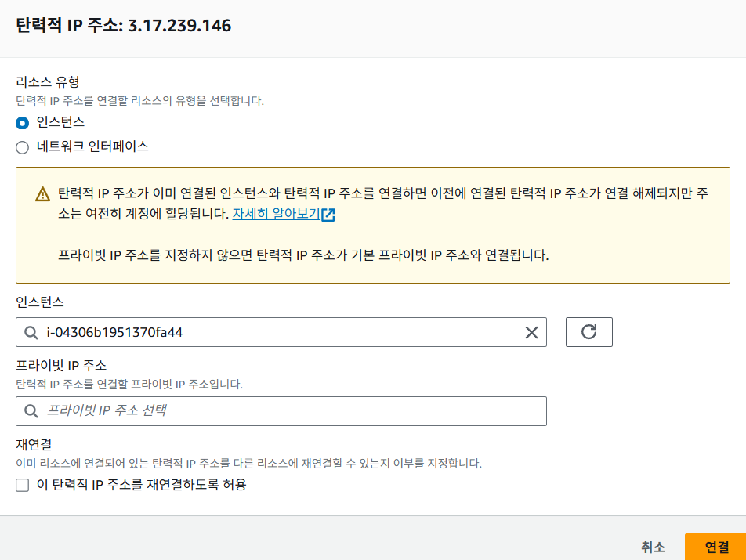Screen dimensions: 746x560
Task: Click the warning text about 기본 프라이빗 IP 주소
Action: pyautogui.click(x=303, y=255)
